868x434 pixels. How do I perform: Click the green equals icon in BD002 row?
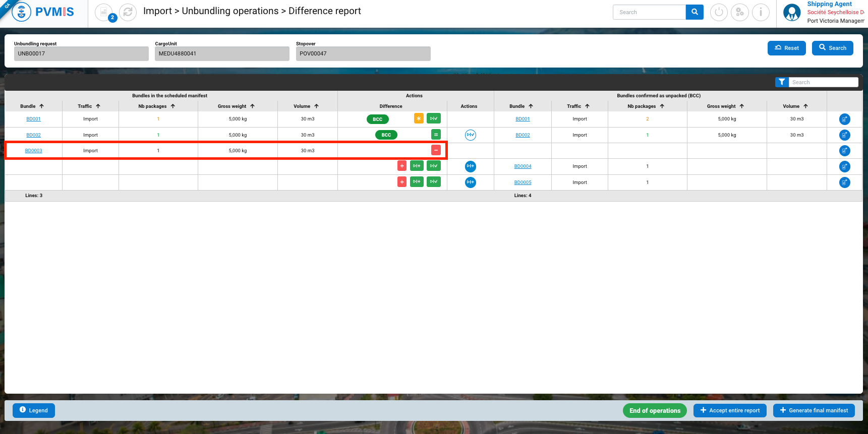click(x=436, y=135)
